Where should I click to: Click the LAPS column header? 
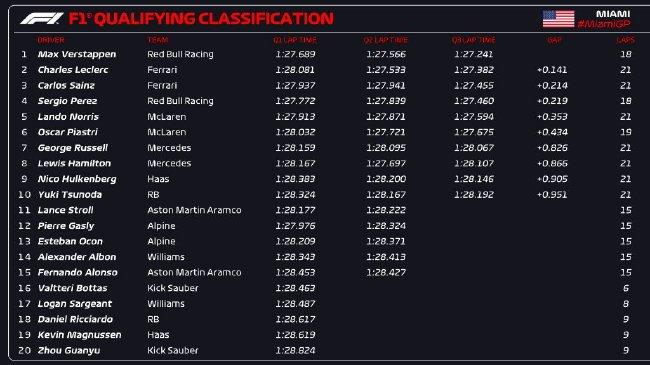tap(625, 40)
